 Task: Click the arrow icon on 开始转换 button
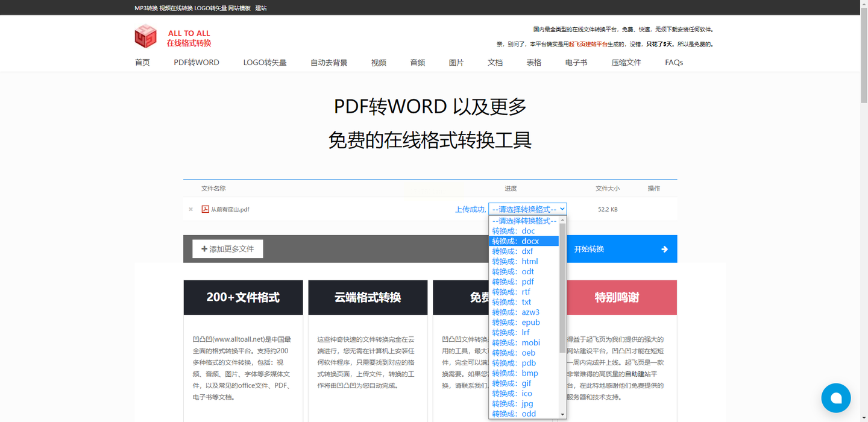pyautogui.click(x=664, y=250)
